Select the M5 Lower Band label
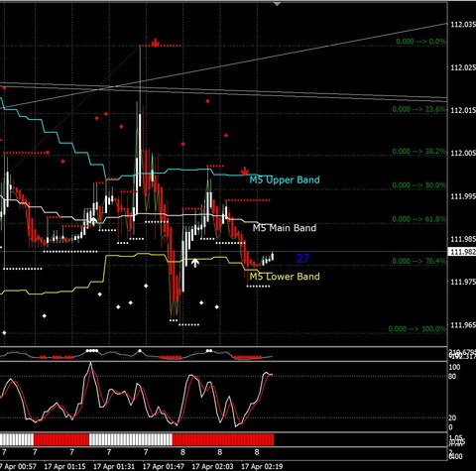Screen dimensions: 476x471 coord(285,277)
